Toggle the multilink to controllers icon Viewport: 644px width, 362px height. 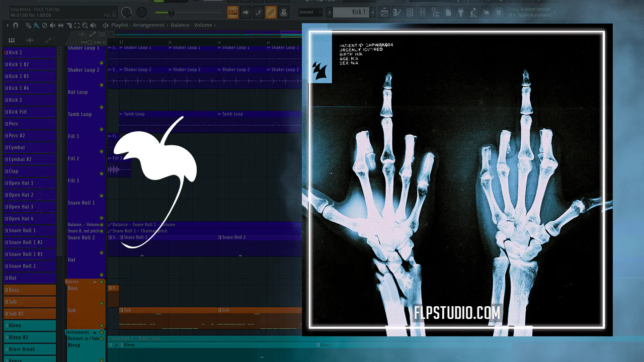tap(271, 12)
